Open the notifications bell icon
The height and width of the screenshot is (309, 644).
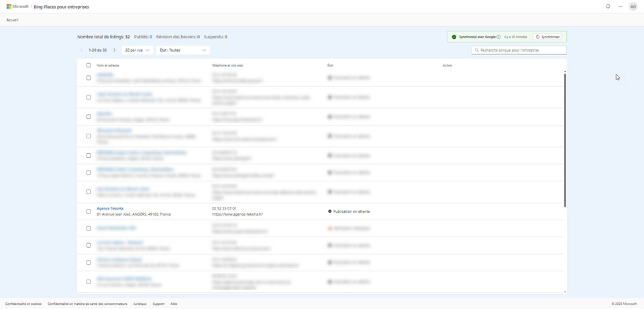[608, 6]
